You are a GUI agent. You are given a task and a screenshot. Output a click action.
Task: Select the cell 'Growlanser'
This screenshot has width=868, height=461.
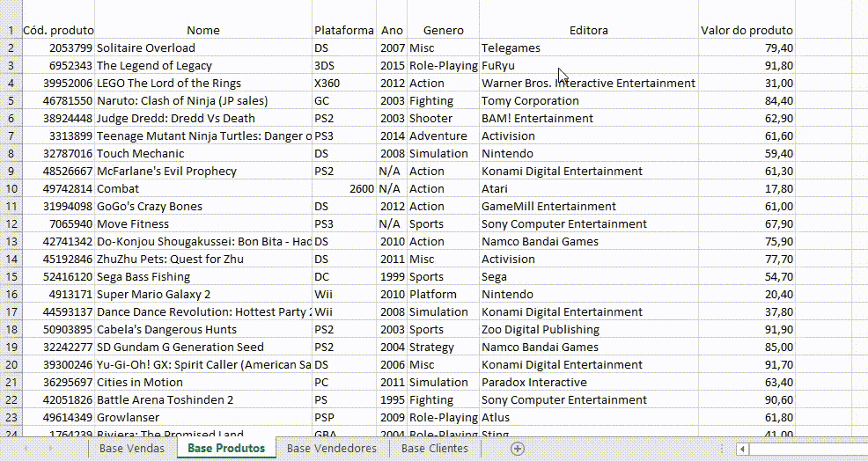click(203, 418)
